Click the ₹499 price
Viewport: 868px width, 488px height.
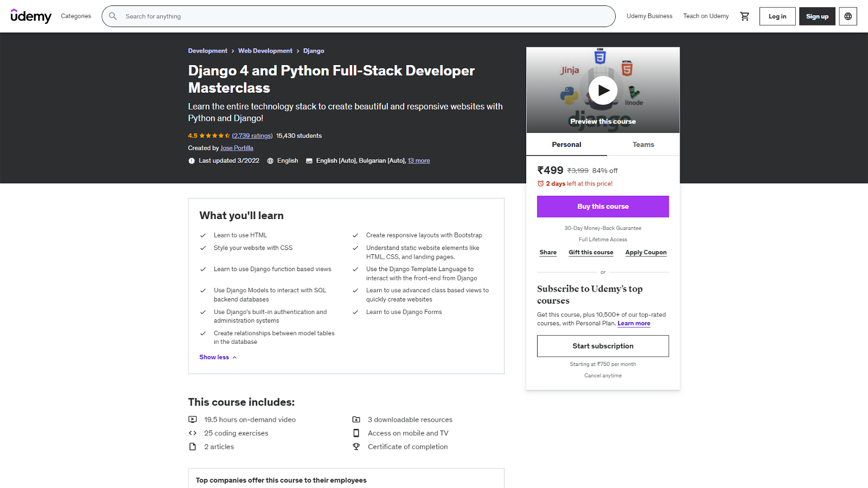550,170
